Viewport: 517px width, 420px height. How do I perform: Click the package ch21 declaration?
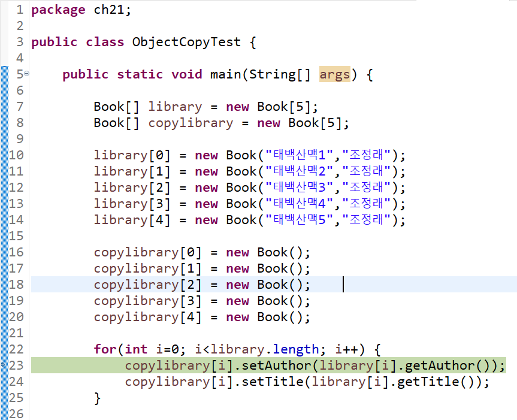tap(81, 10)
